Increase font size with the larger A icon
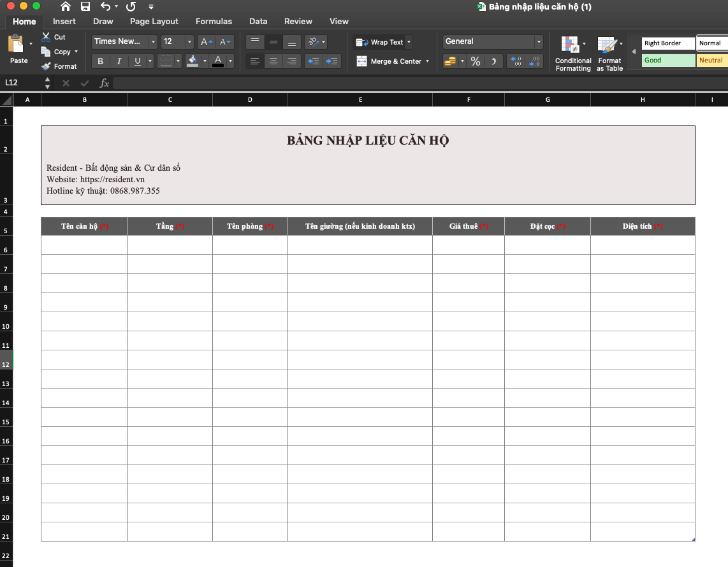 [x=206, y=42]
